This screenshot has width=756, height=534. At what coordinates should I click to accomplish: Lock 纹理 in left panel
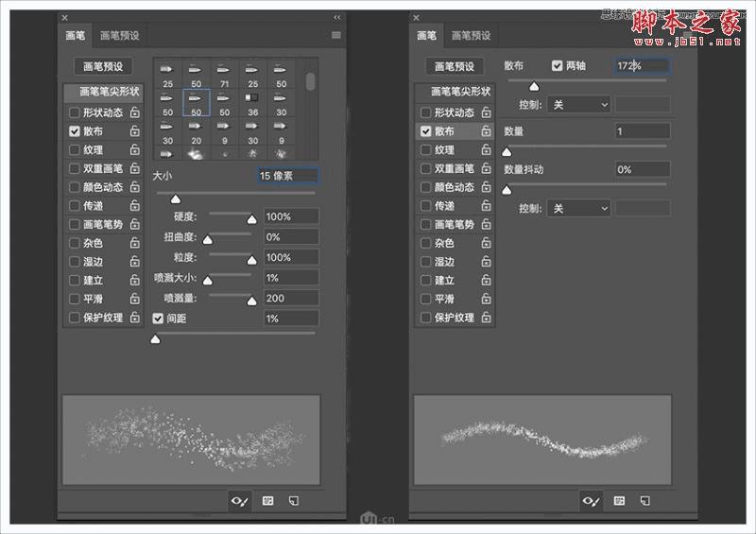coord(135,149)
